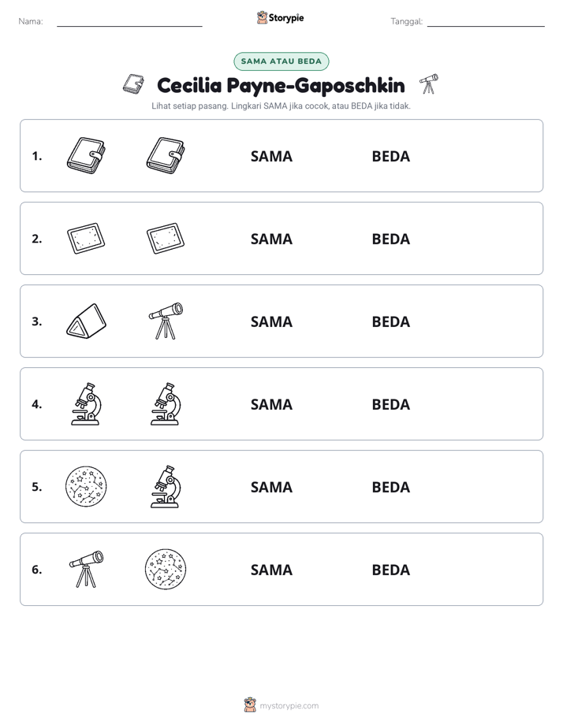Click the first wallet icon in row 1

point(86,155)
